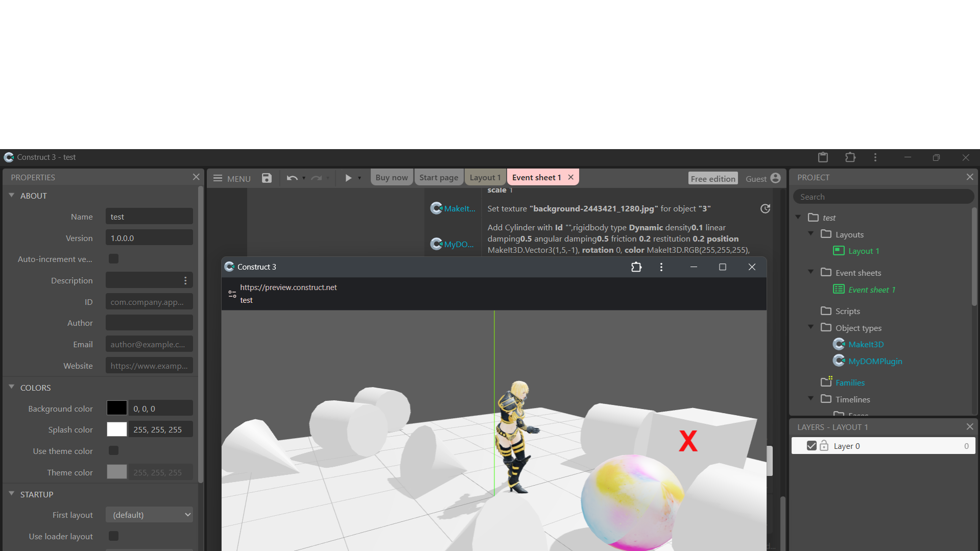
Task: Open the three-dot menu in main title bar
Action: pos(875,157)
